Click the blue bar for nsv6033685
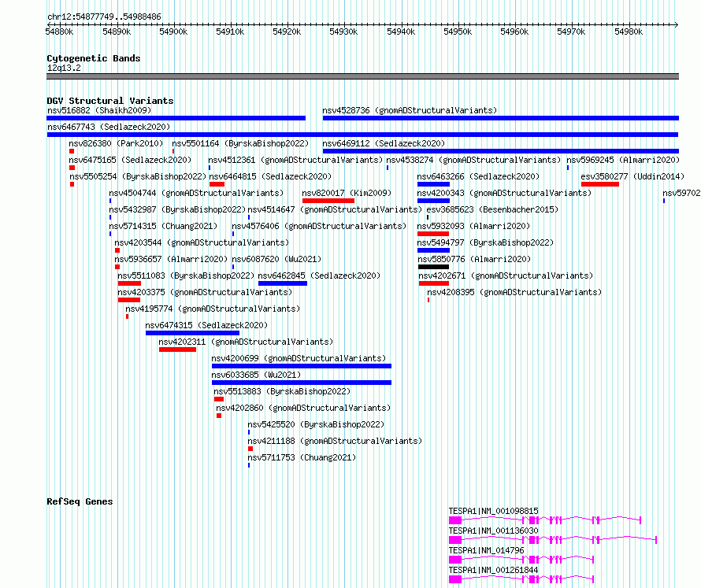 [302, 383]
